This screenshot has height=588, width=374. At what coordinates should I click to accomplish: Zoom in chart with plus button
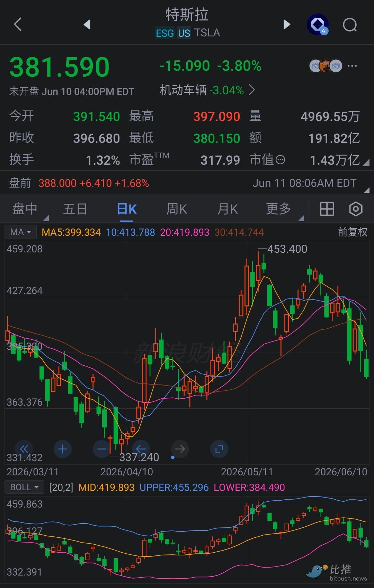(63, 449)
